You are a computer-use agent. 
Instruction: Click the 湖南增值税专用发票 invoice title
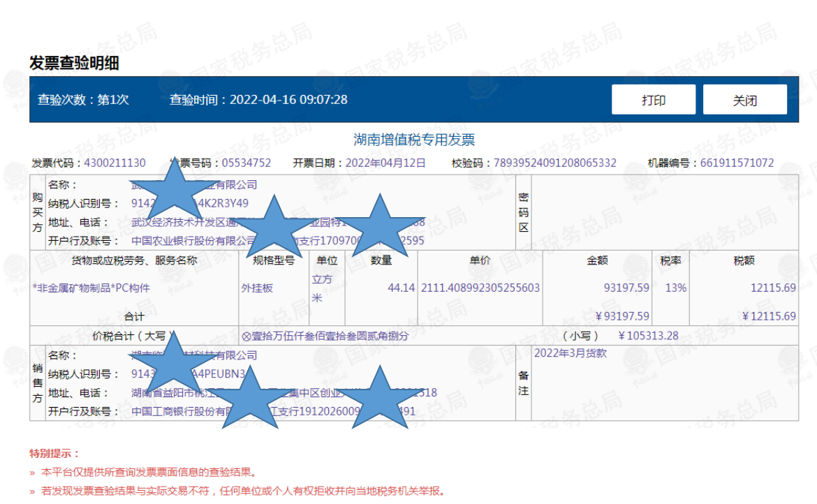tap(414, 140)
